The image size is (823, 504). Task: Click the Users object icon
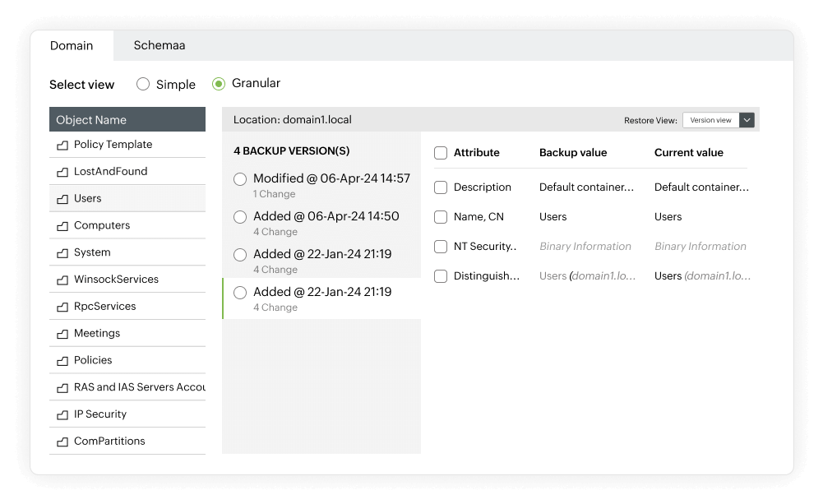coord(62,198)
